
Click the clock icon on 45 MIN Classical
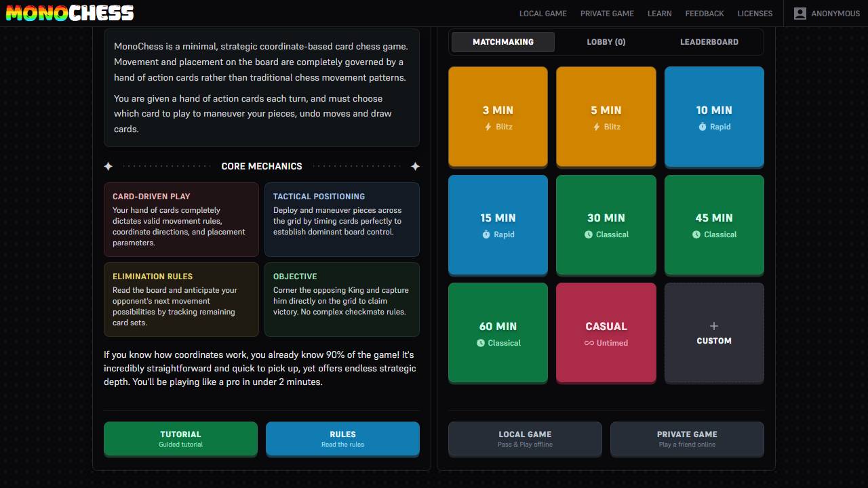(x=696, y=235)
